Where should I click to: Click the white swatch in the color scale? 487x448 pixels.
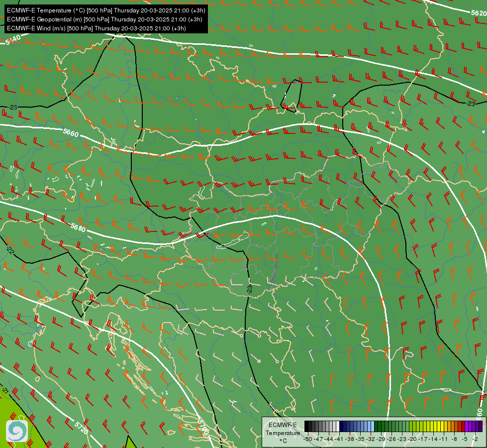(338, 426)
